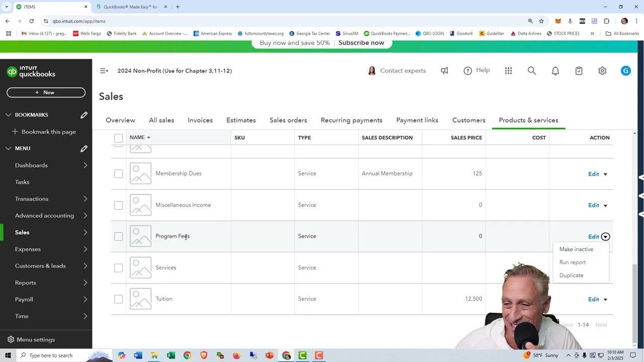Open the Reports menu item

pos(26,283)
